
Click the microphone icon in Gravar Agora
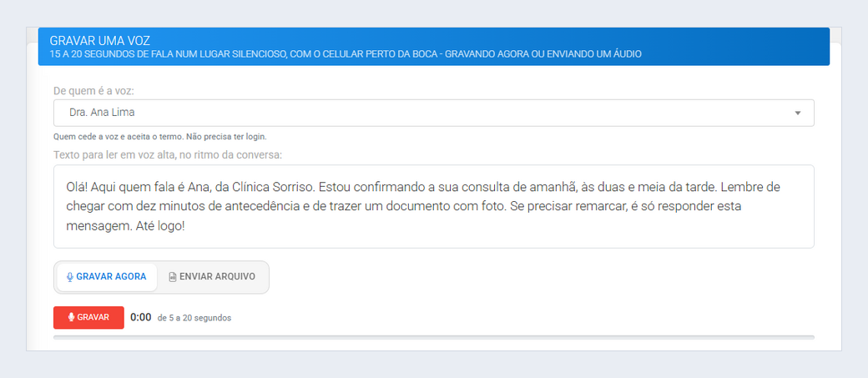tap(70, 277)
